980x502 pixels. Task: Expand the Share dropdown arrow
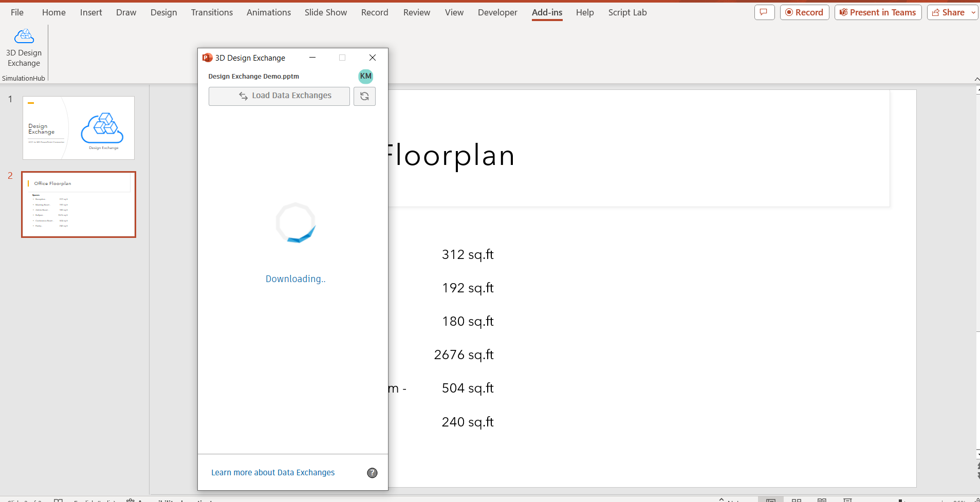click(973, 12)
